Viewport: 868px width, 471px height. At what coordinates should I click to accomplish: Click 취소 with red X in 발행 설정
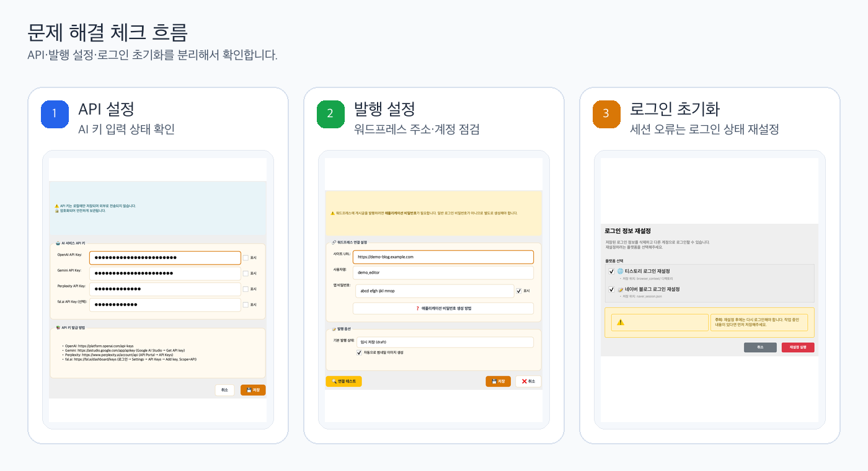pyautogui.click(x=528, y=381)
